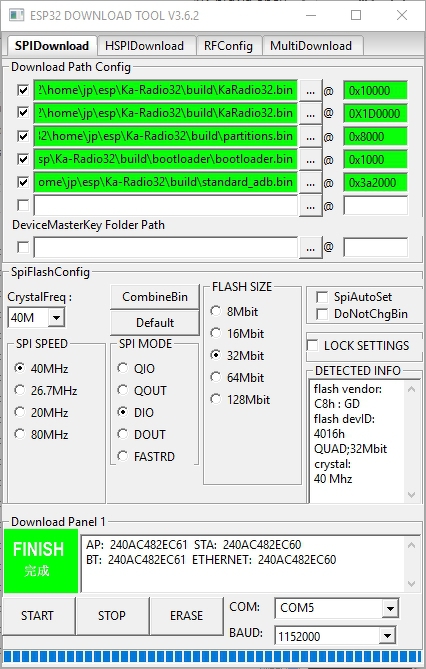Click the CombineBin button
Viewport: 426px width, 669px height.
click(155, 297)
